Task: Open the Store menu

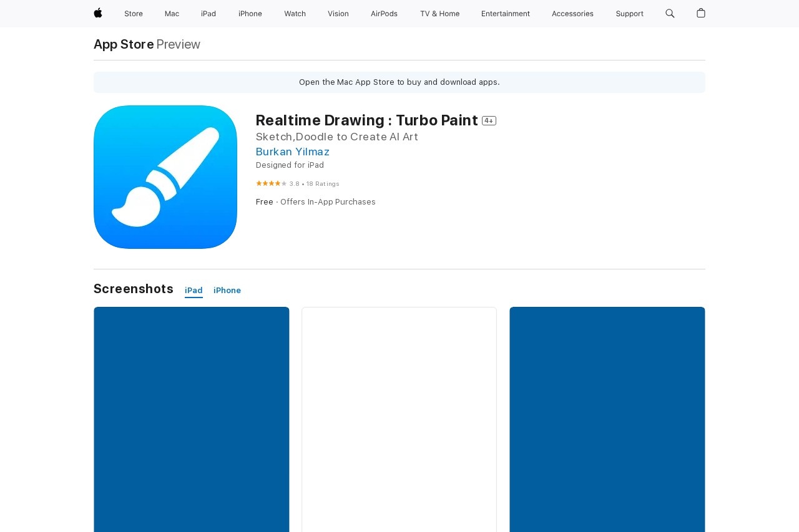Action: pos(134,14)
